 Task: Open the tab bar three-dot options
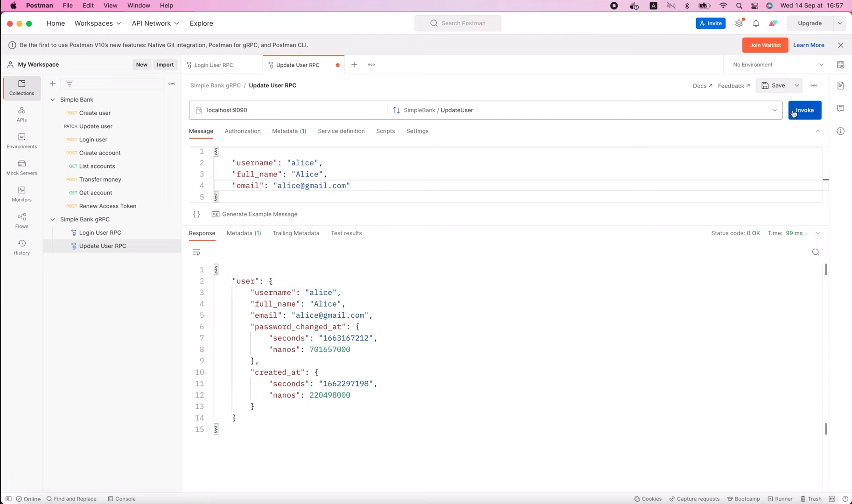coord(371,65)
